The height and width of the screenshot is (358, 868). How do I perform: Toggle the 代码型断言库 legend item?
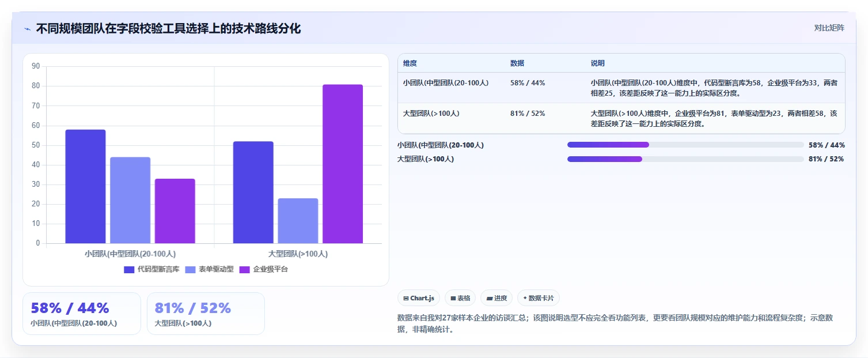click(x=152, y=269)
